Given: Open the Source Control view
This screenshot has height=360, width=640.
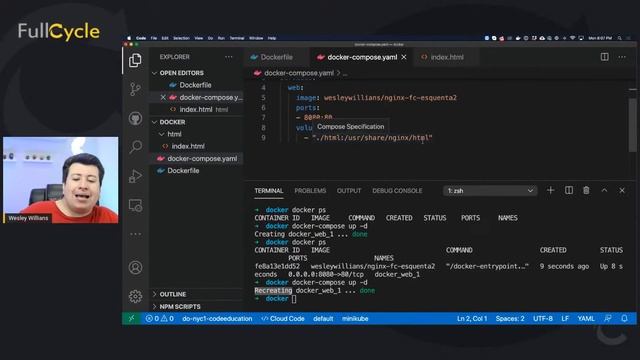Looking at the screenshot, I should [x=135, y=89].
